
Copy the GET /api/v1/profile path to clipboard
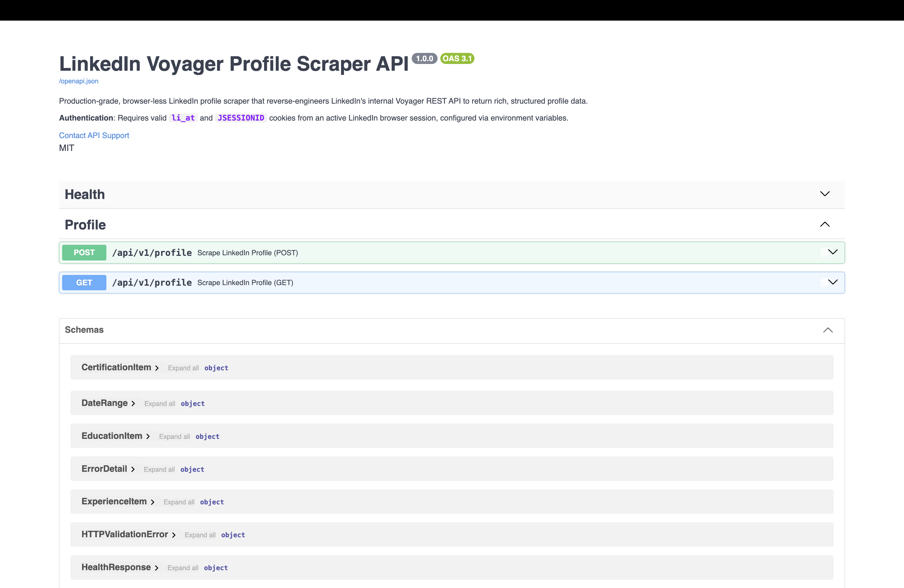coord(824,282)
